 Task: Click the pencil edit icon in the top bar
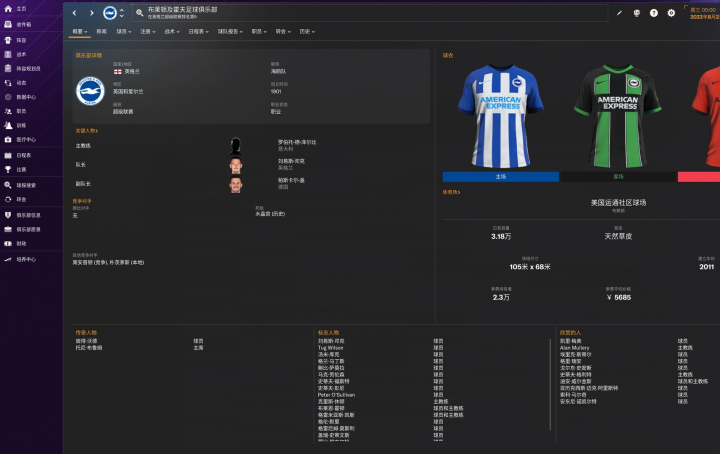coord(619,13)
